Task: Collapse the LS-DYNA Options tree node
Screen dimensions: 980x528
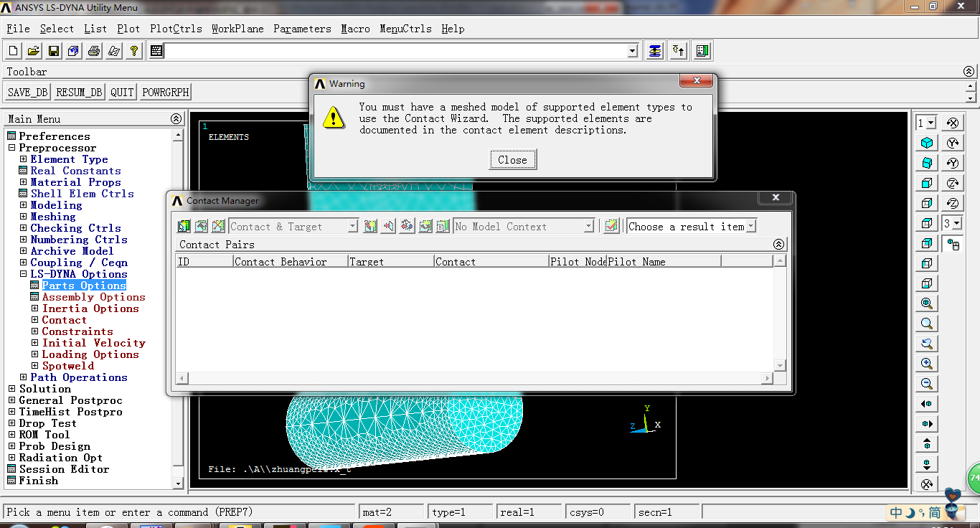Action: (24, 274)
